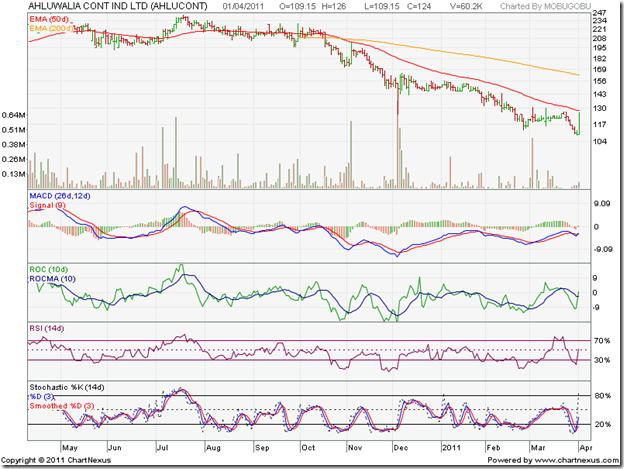
Task: Click the Jul label on the time axis
Action: [x=162, y=448]
